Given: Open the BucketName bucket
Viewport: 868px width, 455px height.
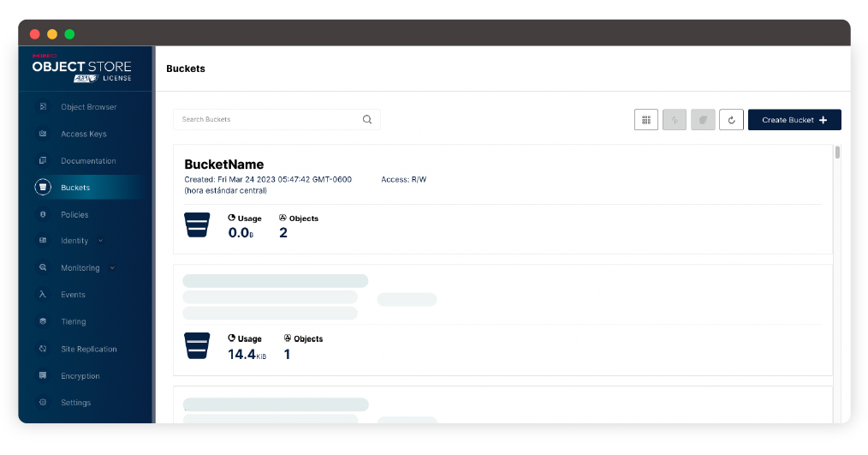Looking at the screenshot, I should pyautogui.click(x=224, y=165).
